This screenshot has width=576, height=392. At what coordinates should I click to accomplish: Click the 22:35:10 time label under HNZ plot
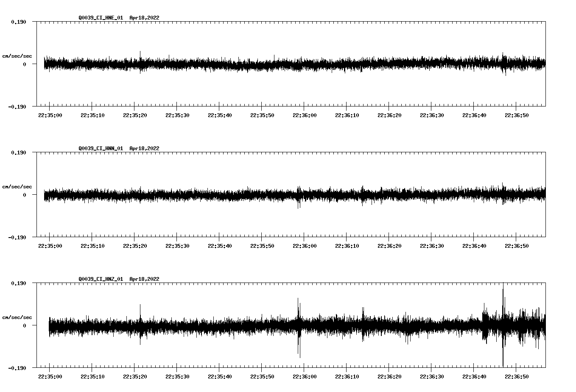click(x=92, y=376)
